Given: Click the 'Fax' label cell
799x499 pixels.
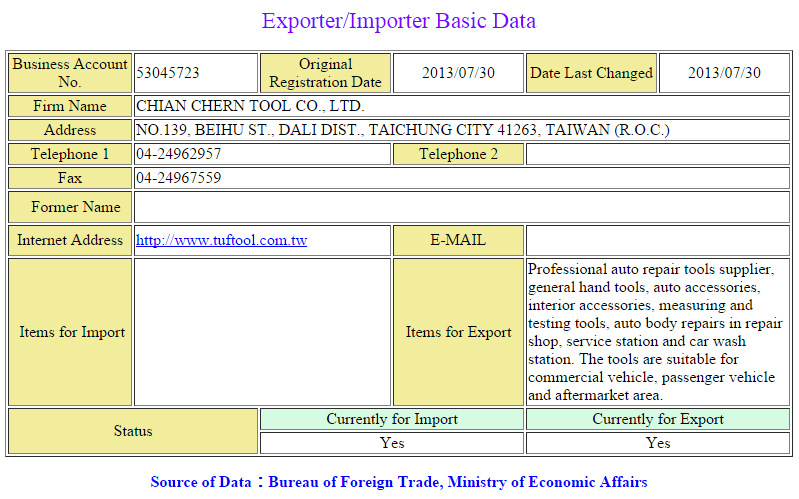Looking at the screenshot, I should point(70,178).
